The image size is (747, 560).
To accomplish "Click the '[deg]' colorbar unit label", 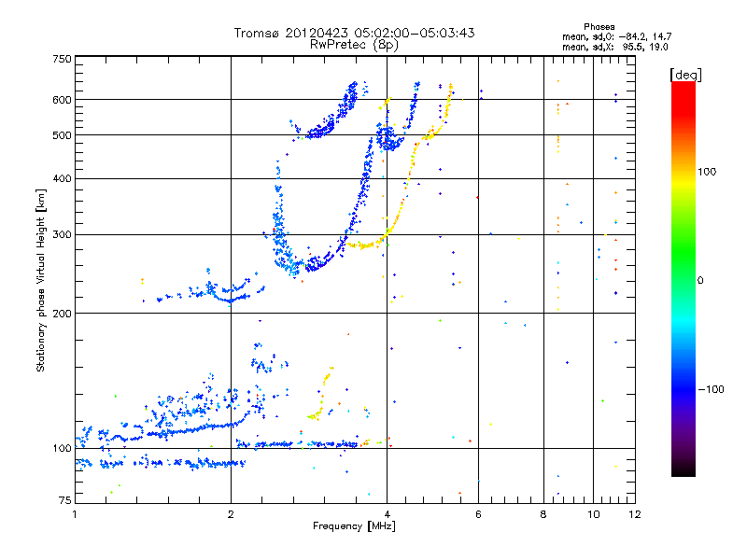I will (685, 75).
